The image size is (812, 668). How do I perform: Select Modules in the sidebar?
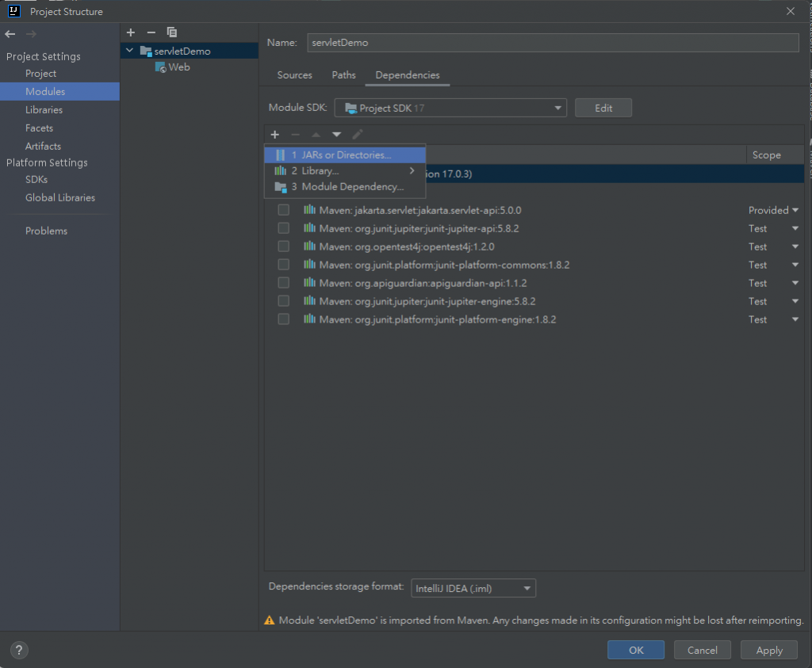click(60, 92)
